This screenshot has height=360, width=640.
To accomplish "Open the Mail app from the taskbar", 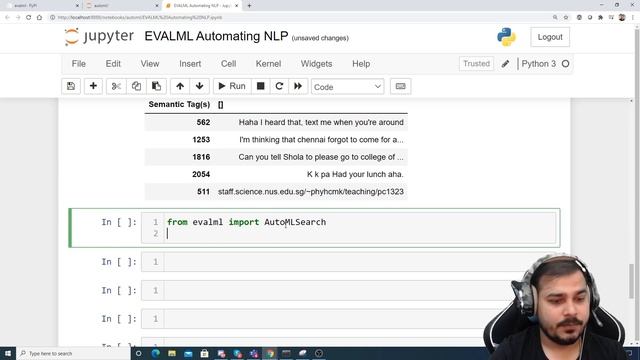I will pyautogui.click(x=188, y=353).
